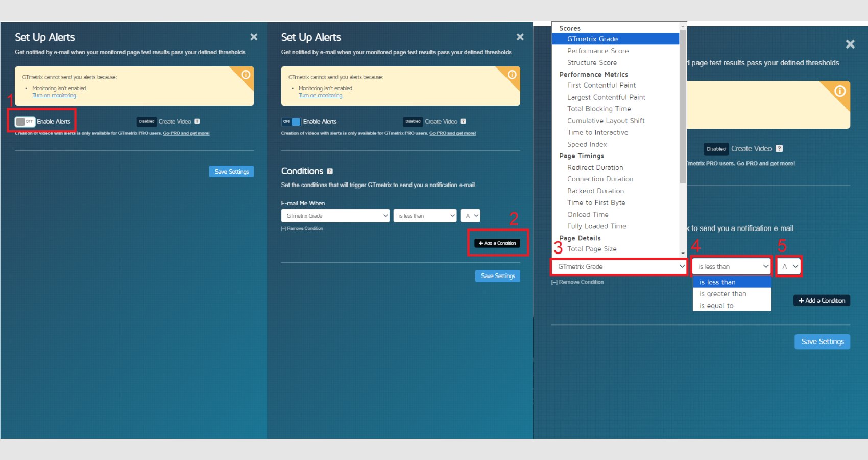Screen dimensions: 868x460
Task: Turn off Enable Alerts in middle panel
Action: 291,121
